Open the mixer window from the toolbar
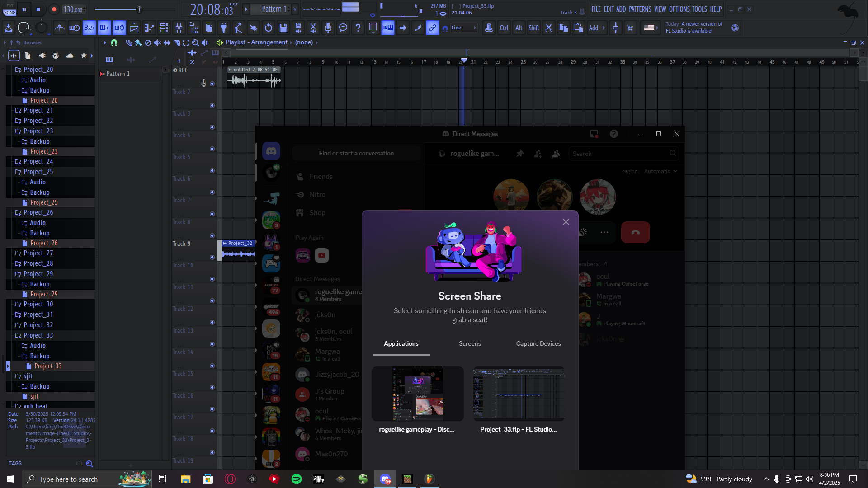Screen dimensions: 868x488 [179, 28]
